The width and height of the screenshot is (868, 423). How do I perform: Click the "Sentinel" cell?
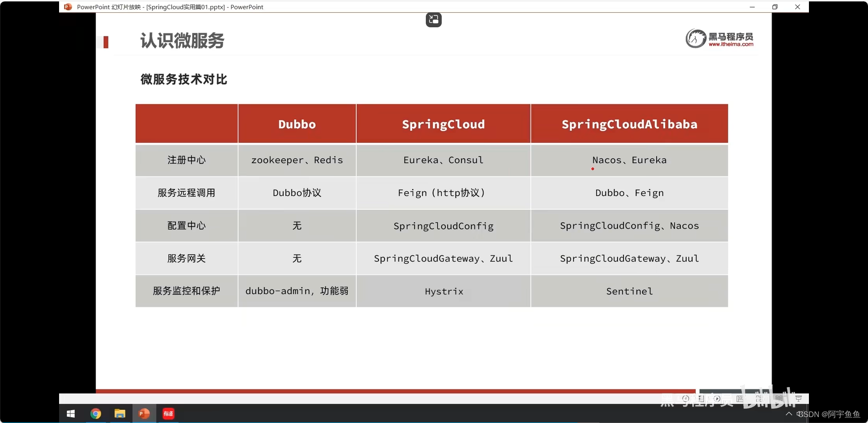[x=629, y=291]
